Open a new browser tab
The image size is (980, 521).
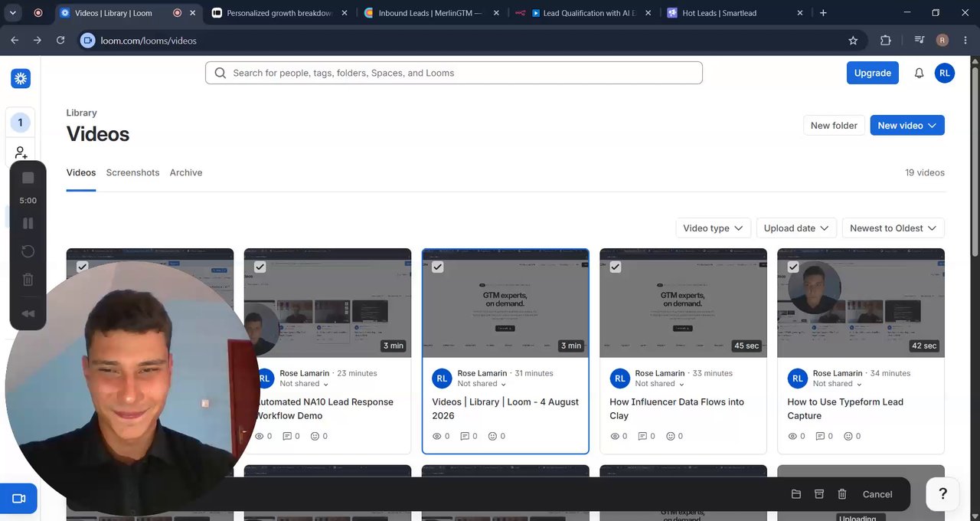pyautogui.click(x=823, y=13)
